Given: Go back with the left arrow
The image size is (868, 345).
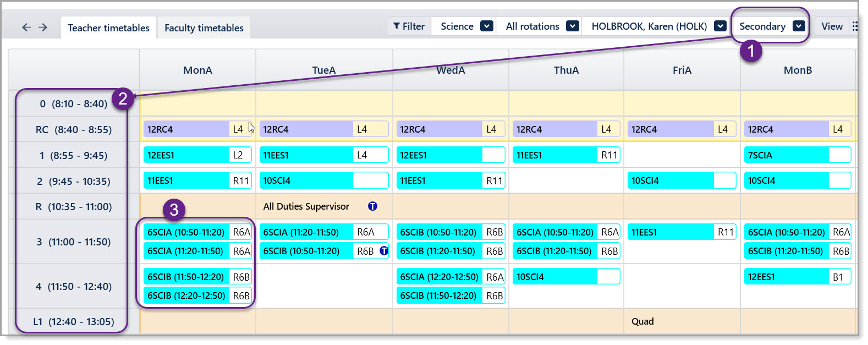Looking at the screenshot, I should click(x=26, y=28).
